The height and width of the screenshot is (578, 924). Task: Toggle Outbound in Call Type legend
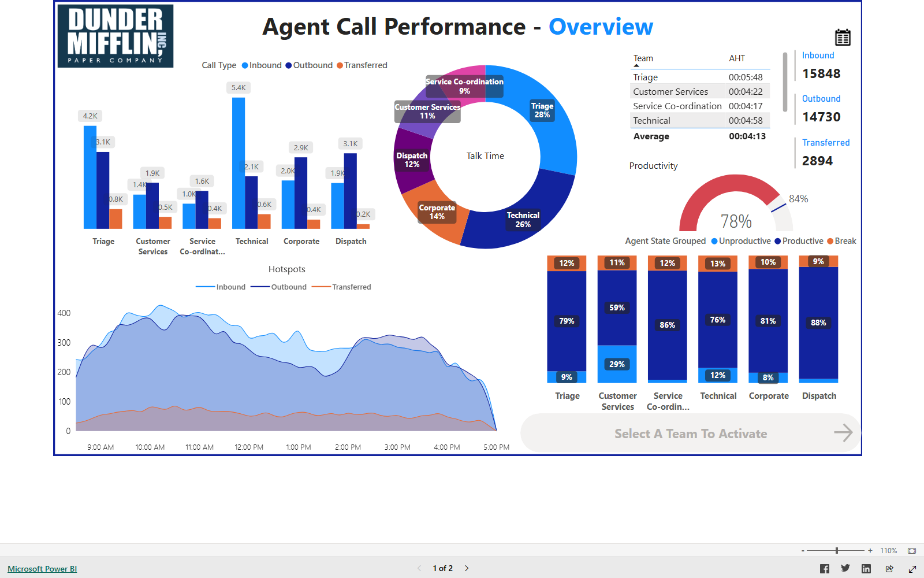tap(309, 65)
